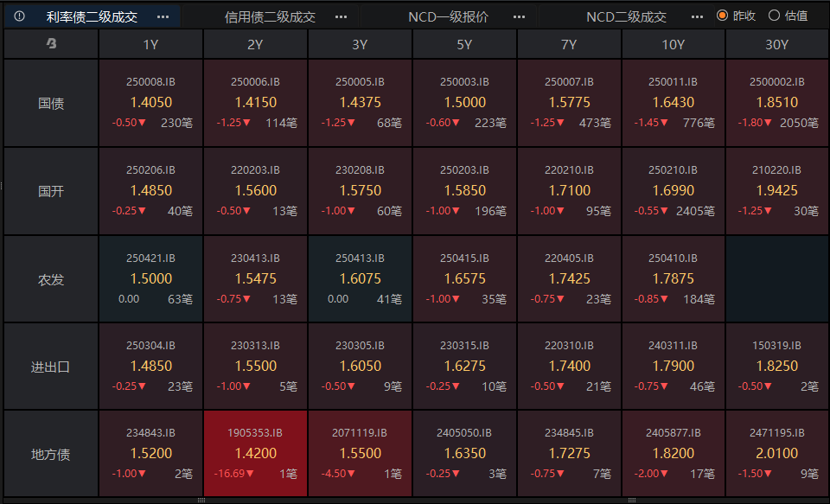Select the 进出口 5Y cell 230315.IB
This screenshot has height=504, width=830.
pos(464,367)
